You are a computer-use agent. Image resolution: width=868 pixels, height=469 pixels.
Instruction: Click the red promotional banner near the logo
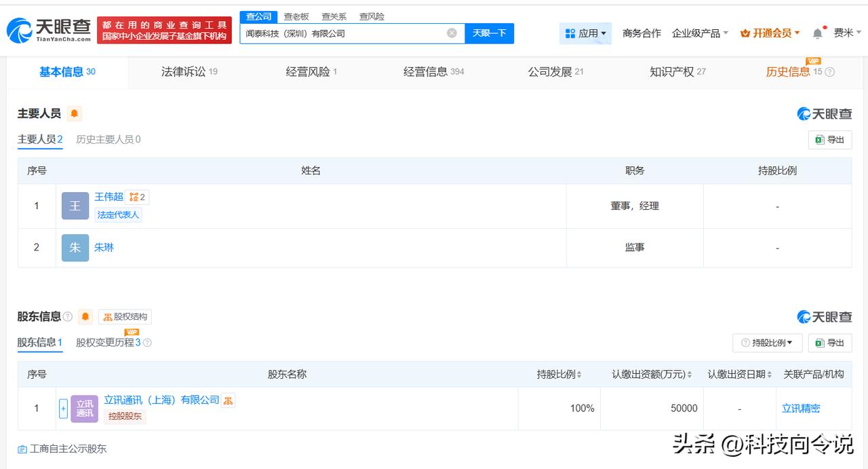click(x=164, y=31)
